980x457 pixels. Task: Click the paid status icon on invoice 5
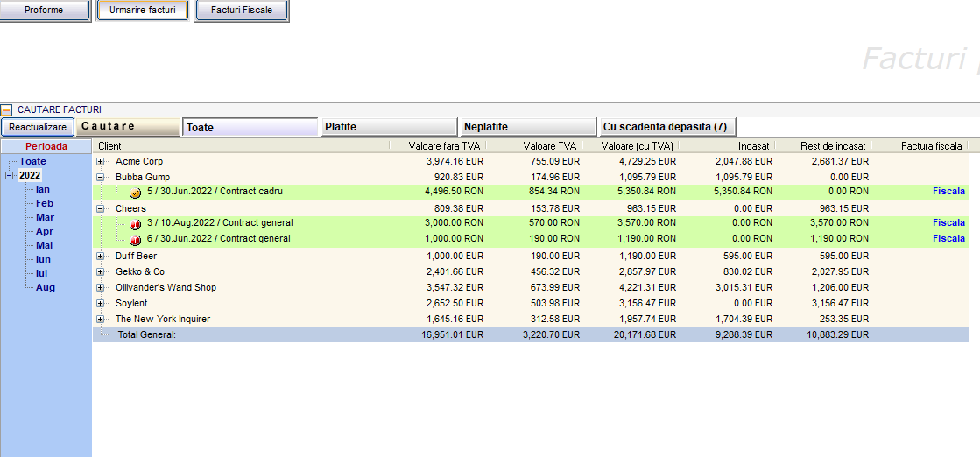point(135,192)
